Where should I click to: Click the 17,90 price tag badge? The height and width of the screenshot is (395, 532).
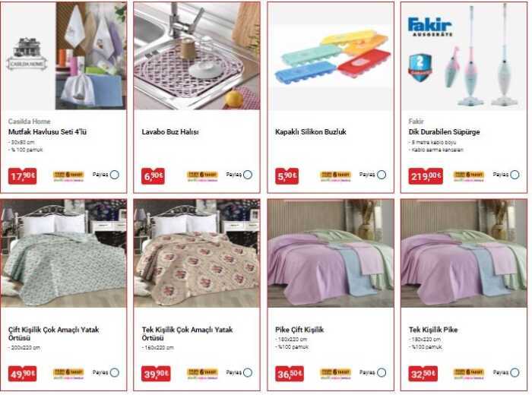tap(22, 176)
